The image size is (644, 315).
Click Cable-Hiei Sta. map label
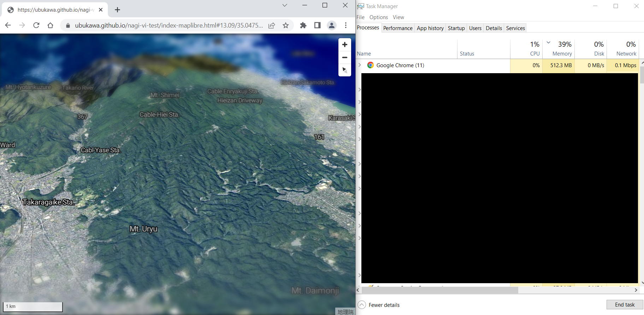point(159,115)
